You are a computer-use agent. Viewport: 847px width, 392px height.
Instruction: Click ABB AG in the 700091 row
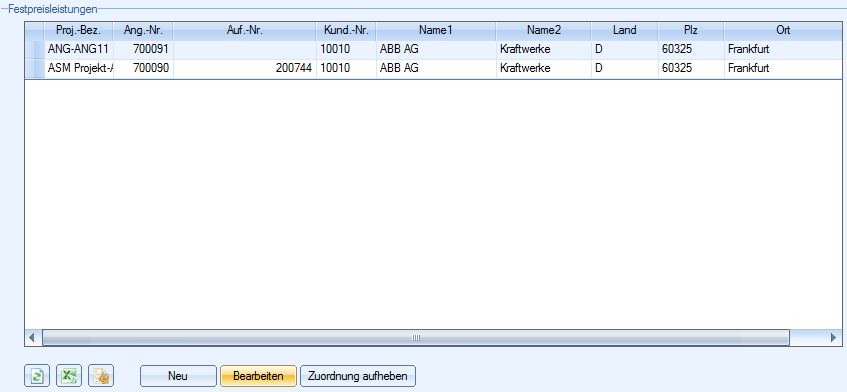436,50
